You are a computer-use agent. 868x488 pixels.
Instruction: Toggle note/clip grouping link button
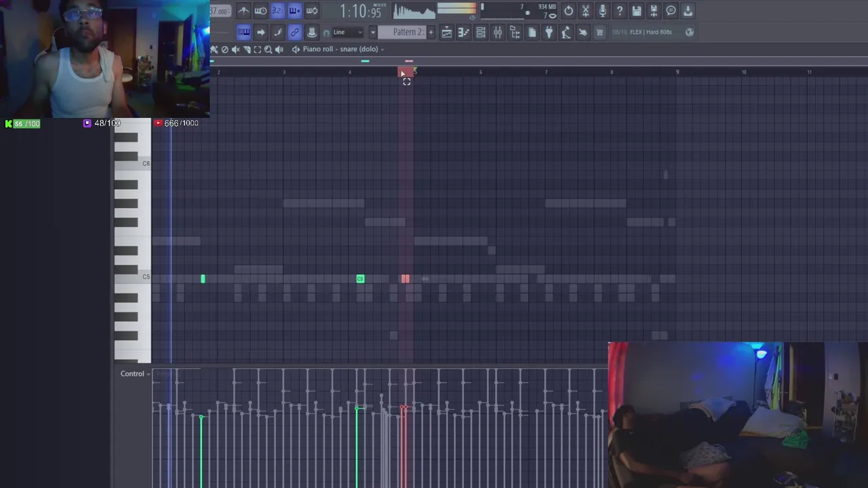(x=294, y=32)
